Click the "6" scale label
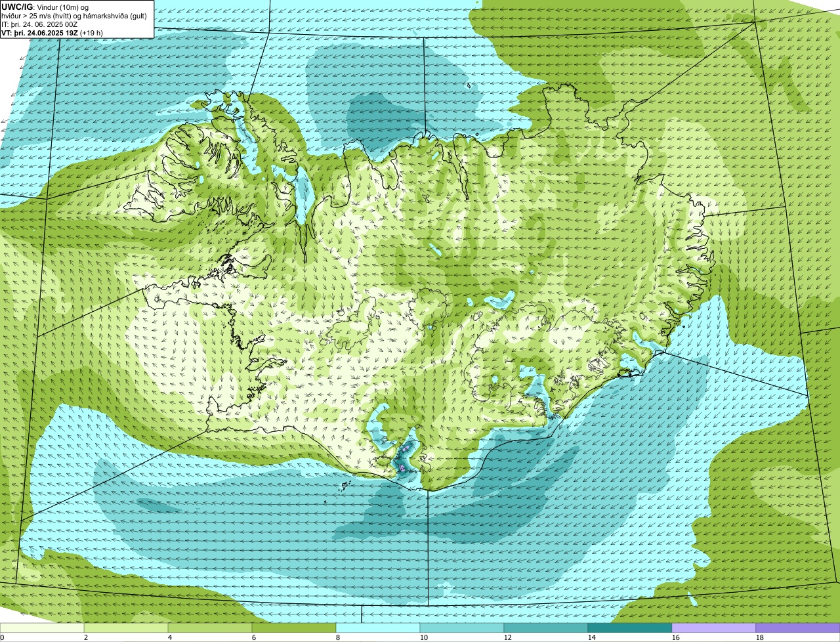840x642 pixels. coord(254,637)
